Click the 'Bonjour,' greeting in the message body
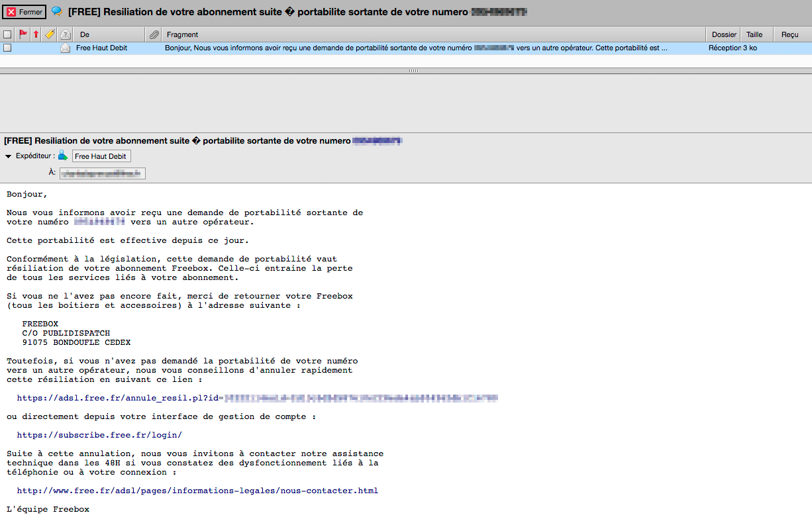Viewport: 812px width, 523px height. [27, 194]
